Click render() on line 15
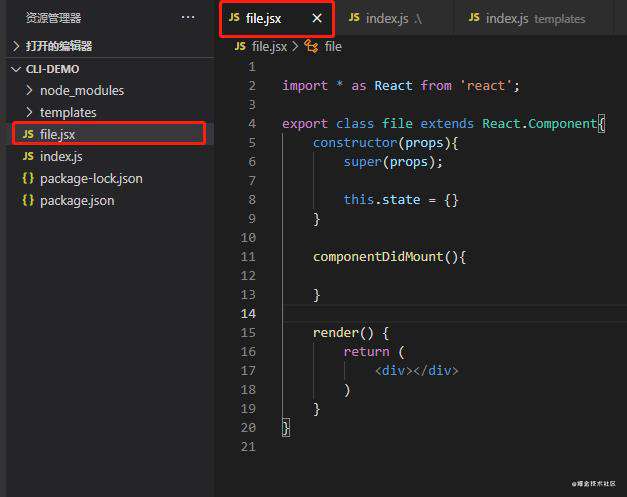Screen dimensions: 627x497 point(343,333)
